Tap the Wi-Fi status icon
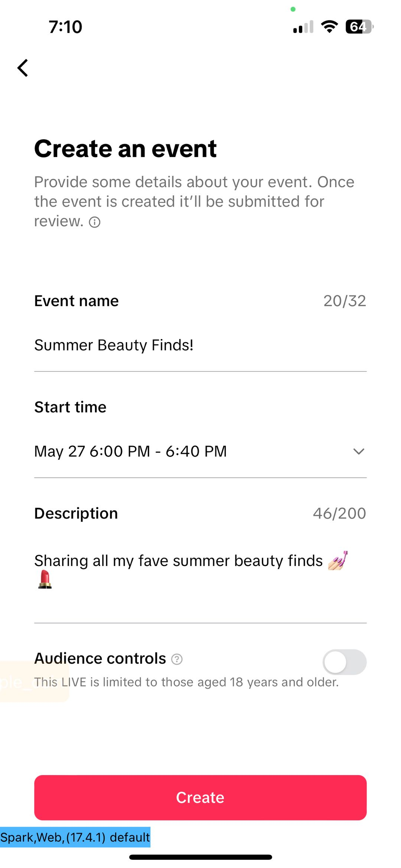 [x=329, y=27]
